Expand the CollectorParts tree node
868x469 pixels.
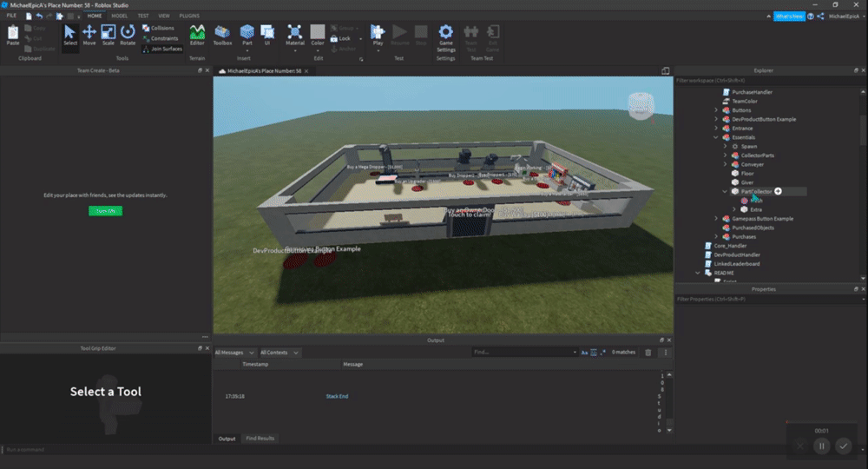click(725, 155)
